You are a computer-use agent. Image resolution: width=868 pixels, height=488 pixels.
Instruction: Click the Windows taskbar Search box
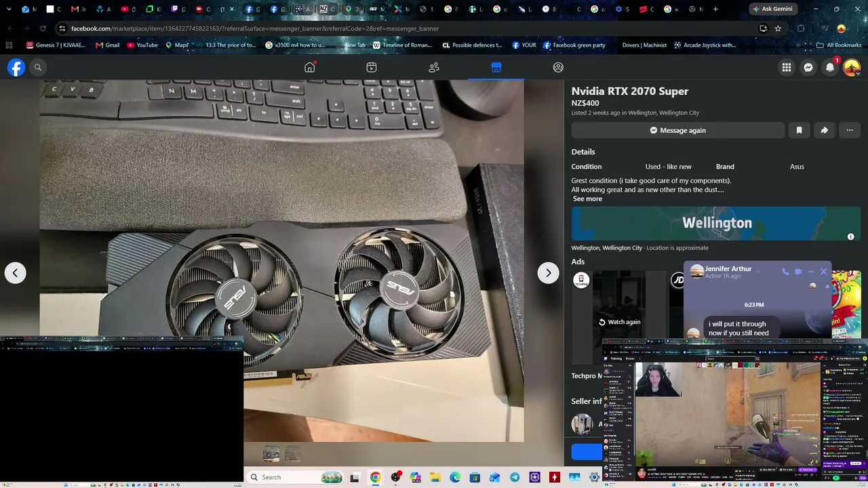(x=295, y=477)
